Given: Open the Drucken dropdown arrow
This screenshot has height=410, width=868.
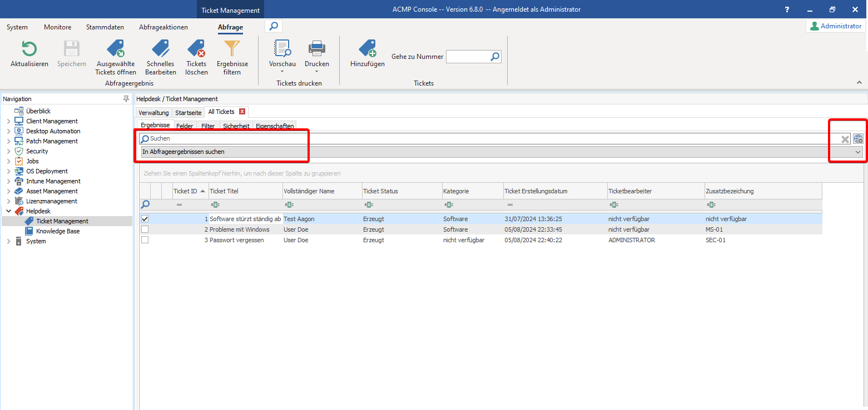Looking at the screenshot, I should (316, 71).
